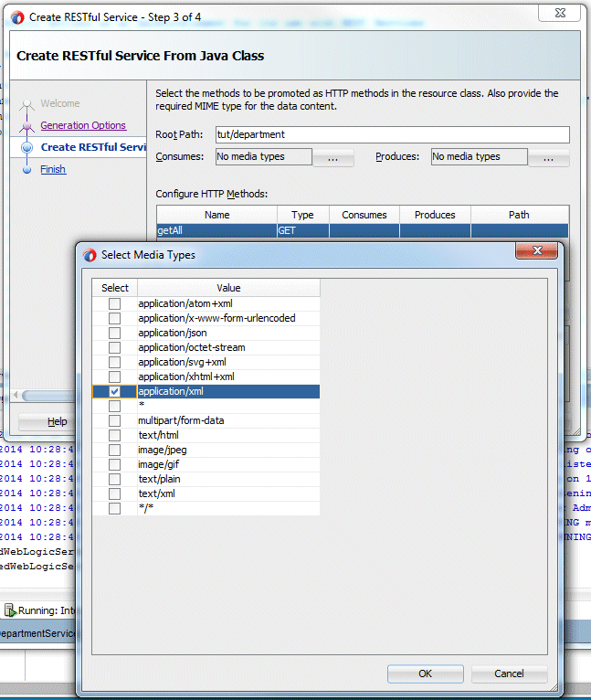This screenshot has height=700, width=591.
Task: Select the application/xml highlighted row text
Action: tap(171, 391)
